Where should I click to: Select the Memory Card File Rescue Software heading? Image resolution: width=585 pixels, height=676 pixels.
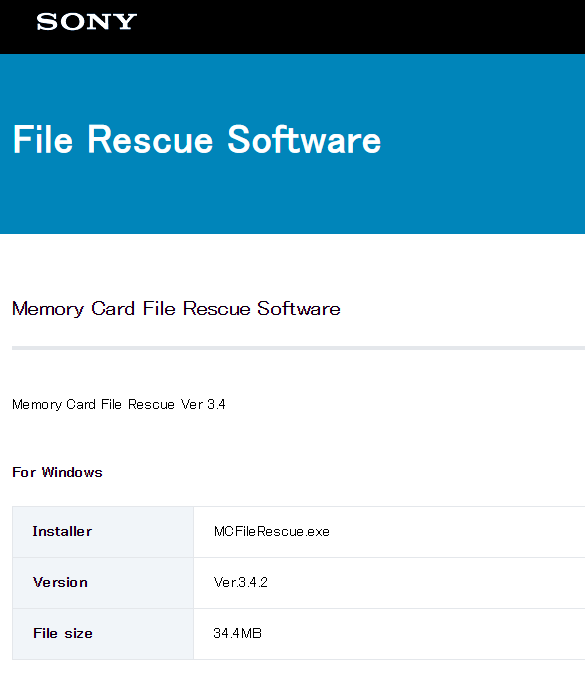(176, 309)
